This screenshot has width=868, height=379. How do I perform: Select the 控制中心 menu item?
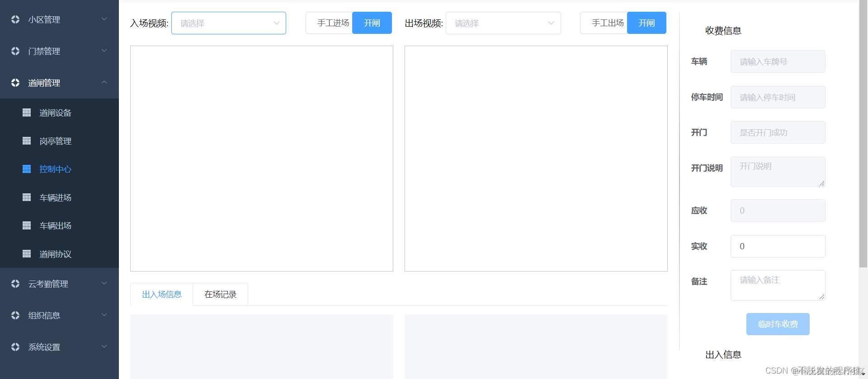[59, 169]
